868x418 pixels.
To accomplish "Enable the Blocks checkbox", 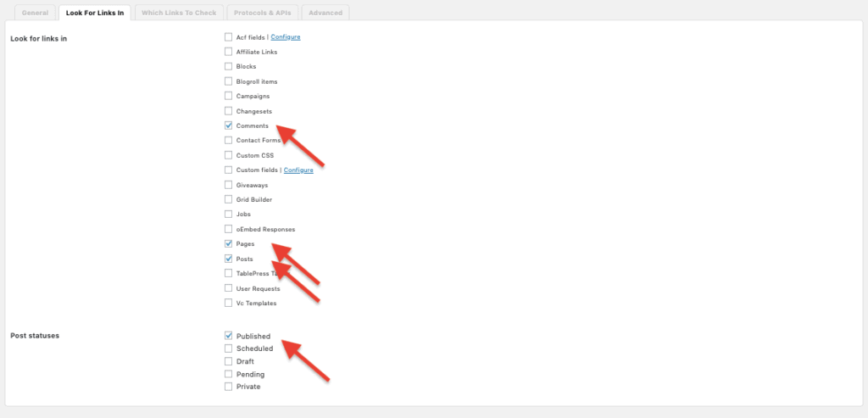I will click(x=229, y=66).
